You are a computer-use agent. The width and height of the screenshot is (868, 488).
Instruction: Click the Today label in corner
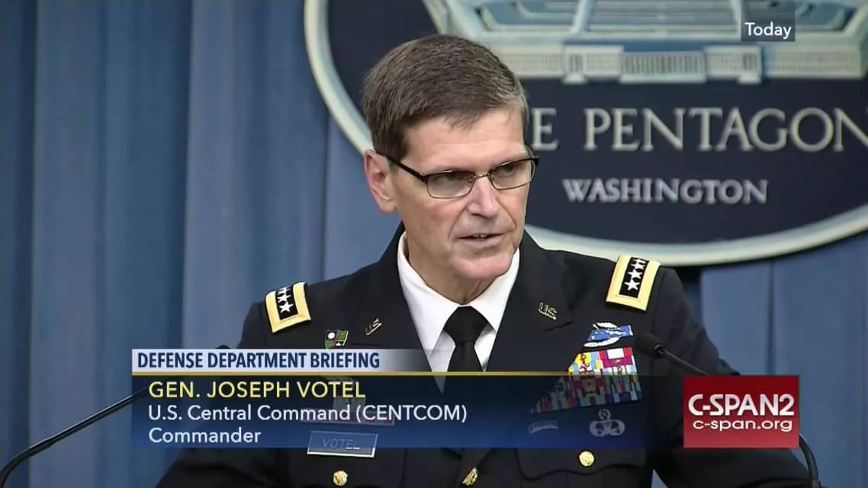coord(768,30)
